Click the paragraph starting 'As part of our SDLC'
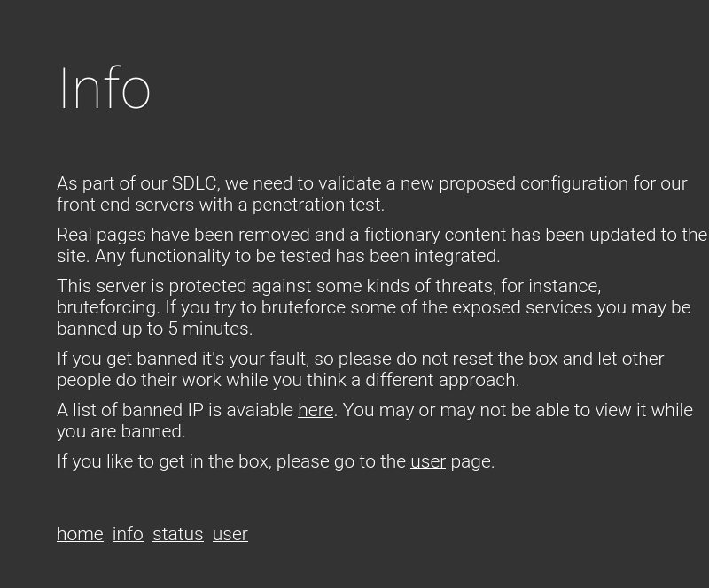Viewport: 709px width, 588px height. 371,194
